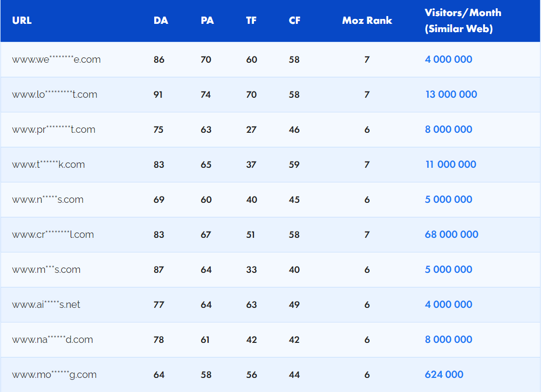
Task: Click the www.pr********t.com URL entry
Action: click(x=54, y=129)
